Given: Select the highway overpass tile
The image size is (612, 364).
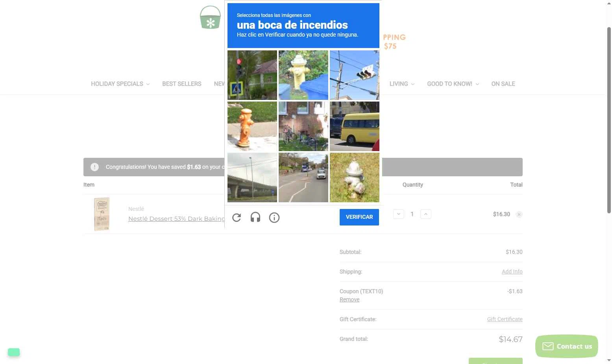Looking at the screenshot, I should (252, 177).
